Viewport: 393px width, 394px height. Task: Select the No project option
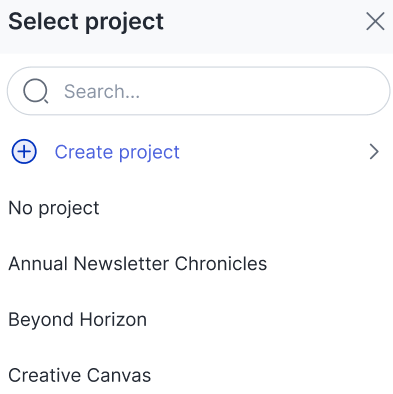point(54,208)
